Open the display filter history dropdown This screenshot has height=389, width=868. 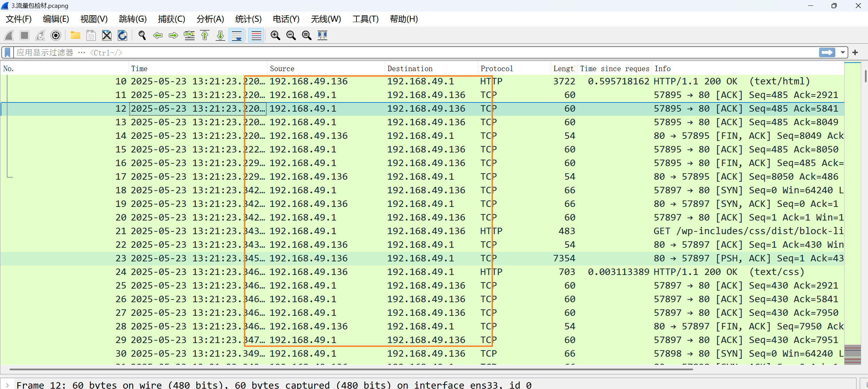click(x=842, y=52)
